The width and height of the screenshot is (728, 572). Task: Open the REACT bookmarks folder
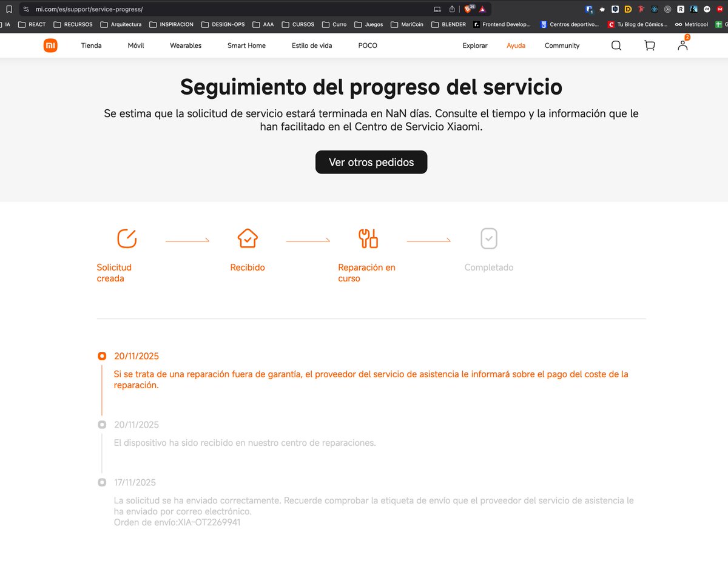point(32,25)
